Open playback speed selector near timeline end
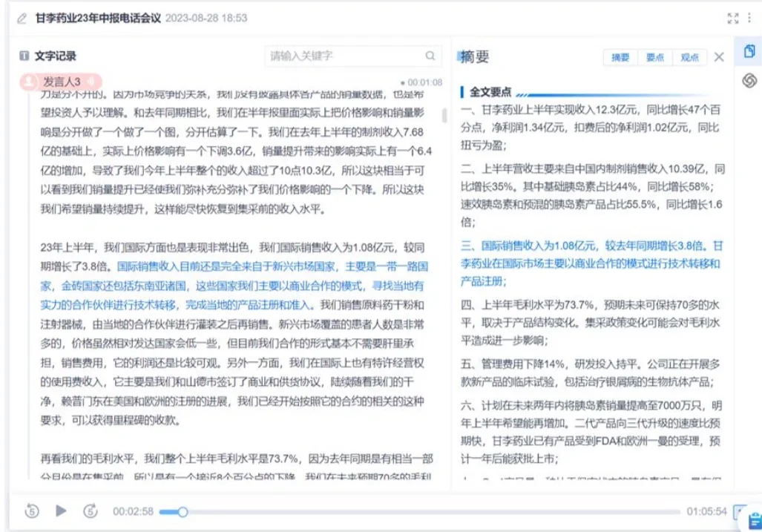This screenshot has width=762, height=532. coord(737,511)
